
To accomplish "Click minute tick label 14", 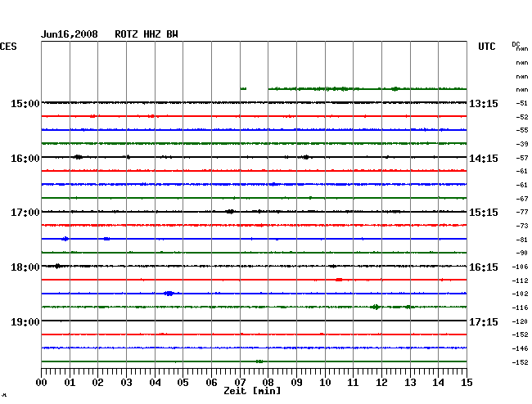I will click(439, 383).
